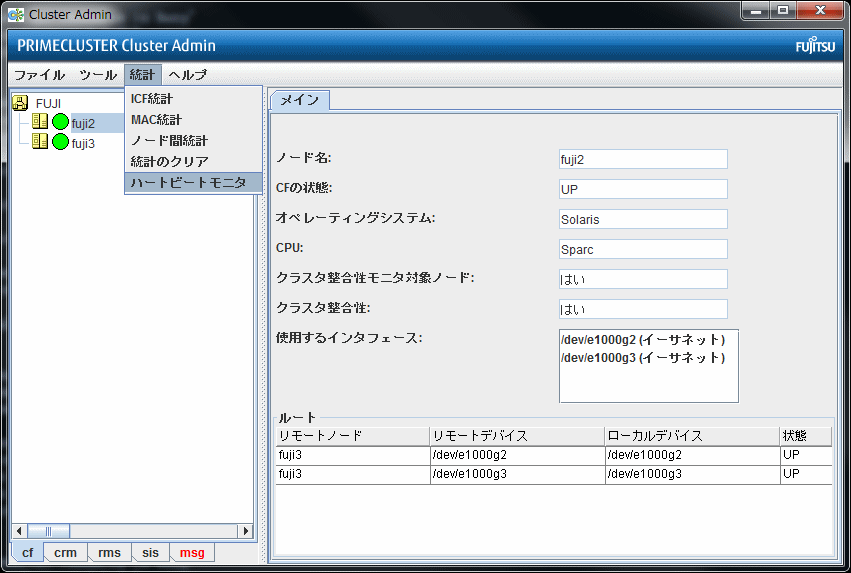Click the 状態 column header
This screenshot has width=851, height=573.
point(806,436)
